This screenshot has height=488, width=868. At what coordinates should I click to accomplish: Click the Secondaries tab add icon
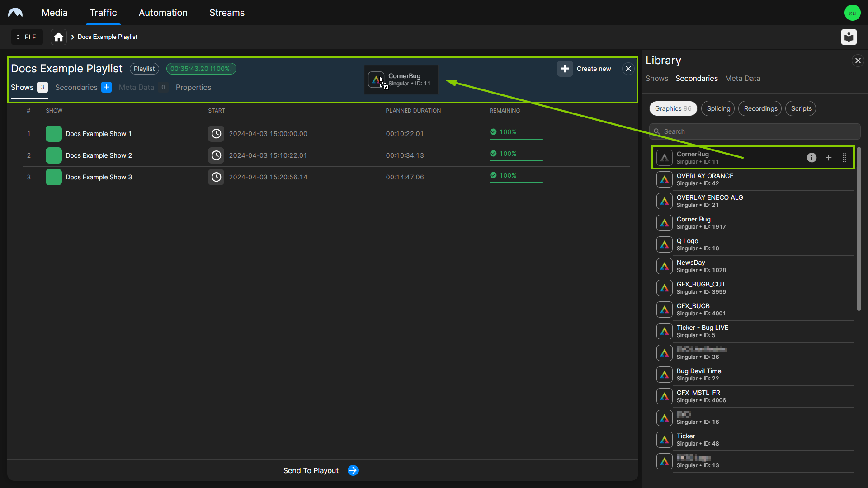click(107, 87)
